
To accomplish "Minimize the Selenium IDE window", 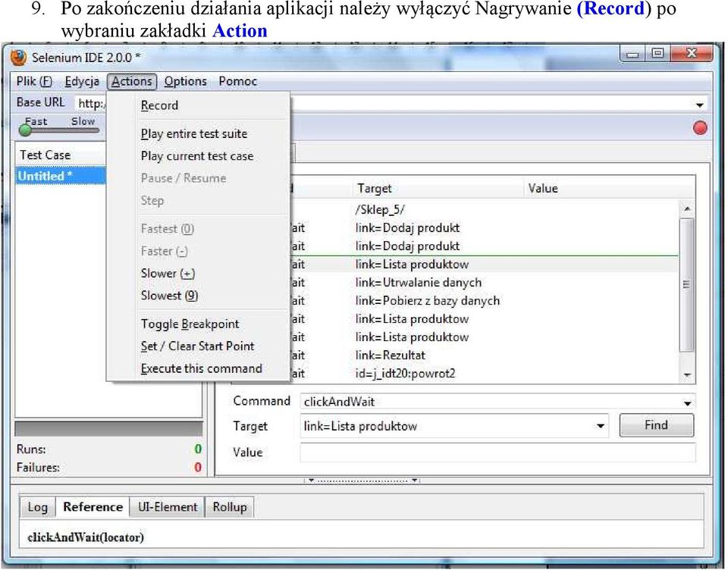I will pyautogui.click(x=632, y=54).
